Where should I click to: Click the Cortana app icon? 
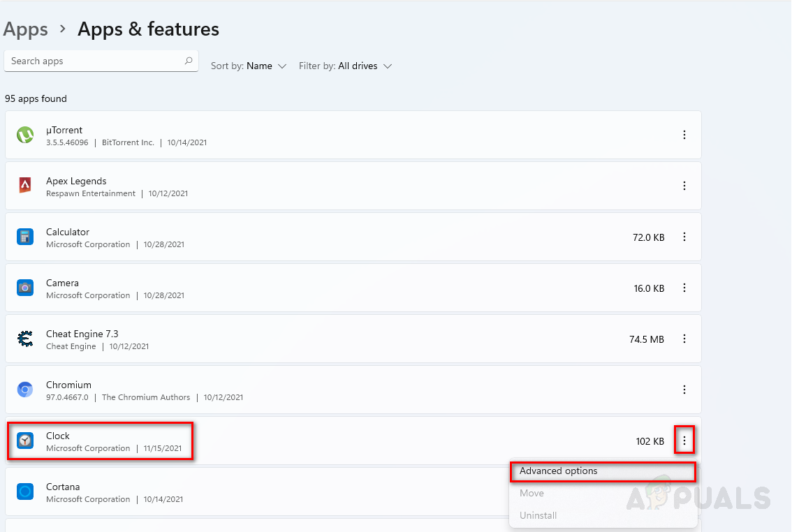pos(25,492)
